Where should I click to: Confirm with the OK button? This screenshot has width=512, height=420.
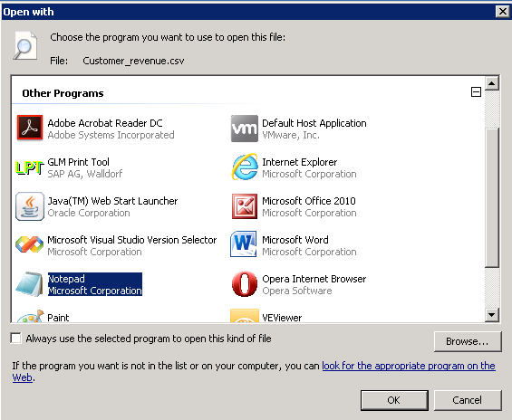394,400
